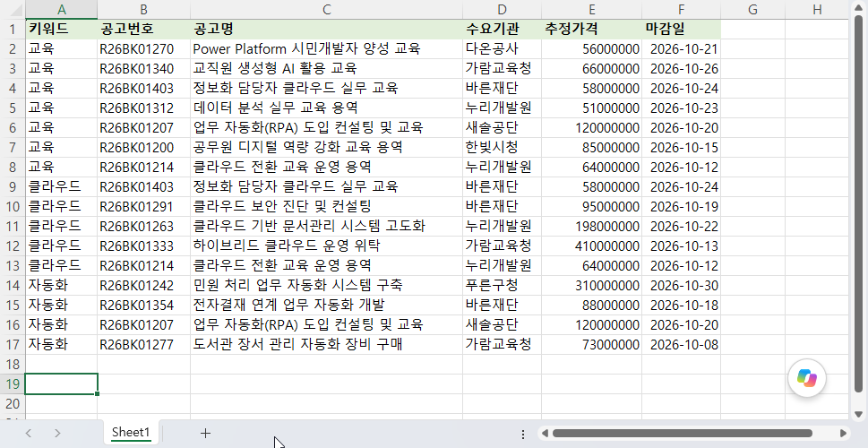Click the 수요기관 header cell
Screen dimensions: 868x448
coord(503,29)
